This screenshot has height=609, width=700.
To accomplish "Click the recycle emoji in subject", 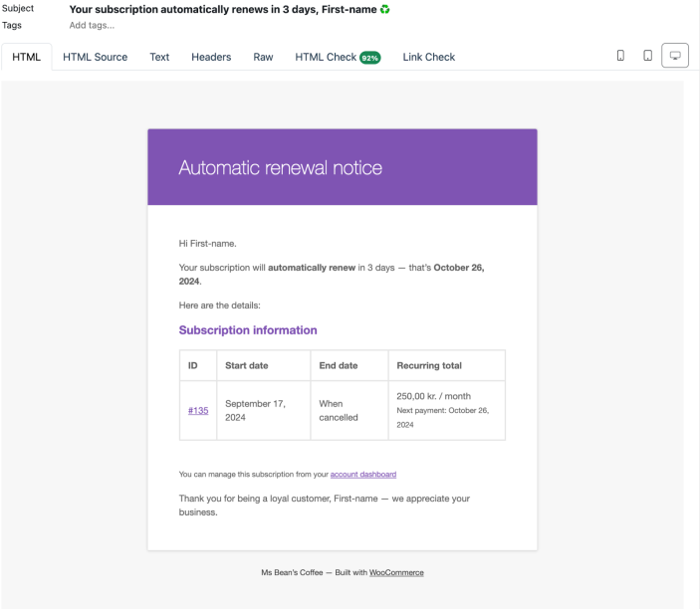I will click(x=384, y=9).
